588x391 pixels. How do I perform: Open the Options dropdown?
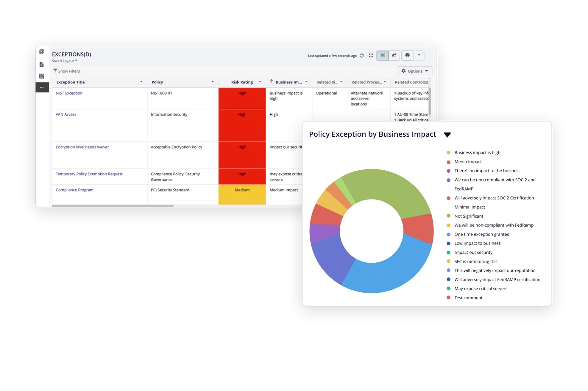point(414,71)
